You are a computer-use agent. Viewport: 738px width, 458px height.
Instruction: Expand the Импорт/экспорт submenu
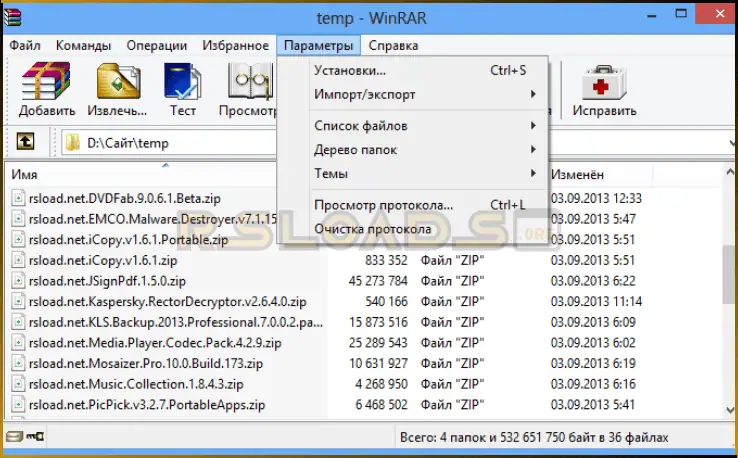pos(412,94)
